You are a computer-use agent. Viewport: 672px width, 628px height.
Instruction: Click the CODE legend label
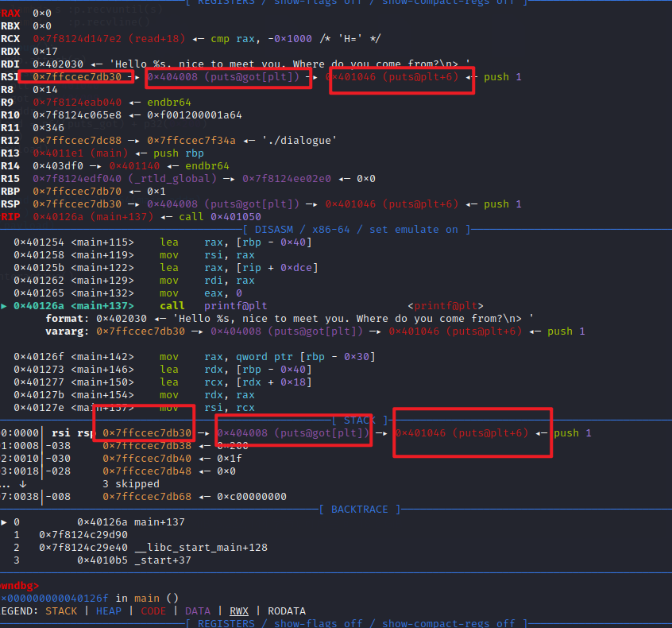click(153, 611)
